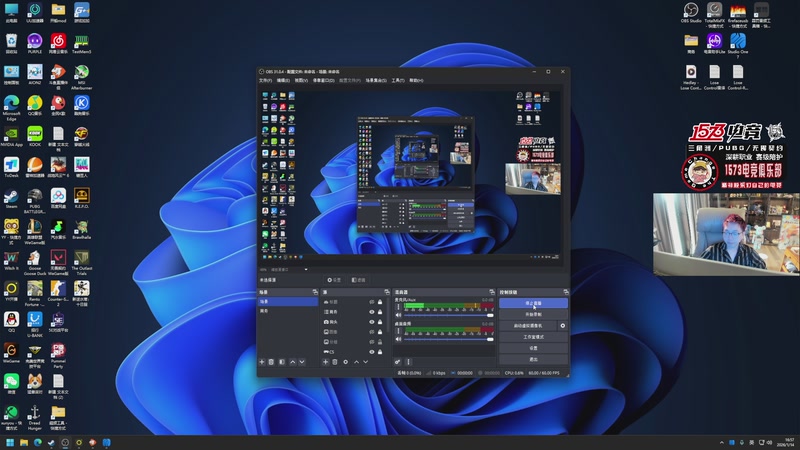
Task: Click the highlighted Stop Streaming button
Action: [533, 303]
